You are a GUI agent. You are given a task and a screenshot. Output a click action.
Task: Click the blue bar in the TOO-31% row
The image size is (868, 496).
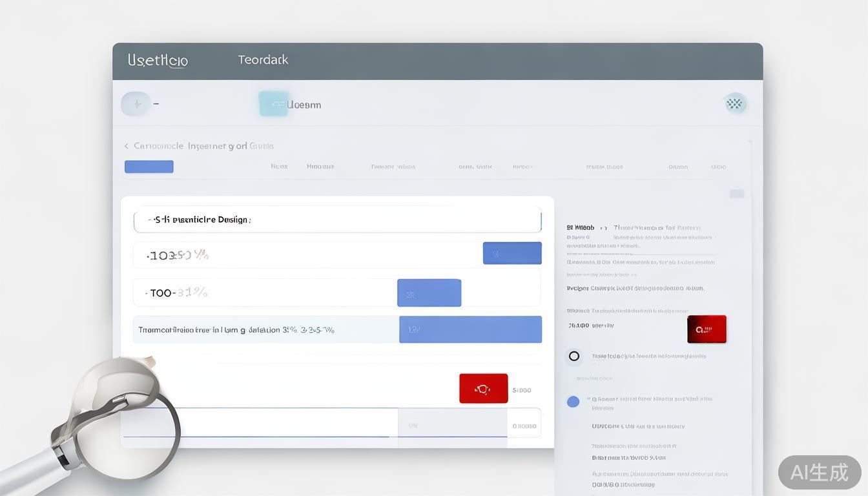click(x=429, y=293)
